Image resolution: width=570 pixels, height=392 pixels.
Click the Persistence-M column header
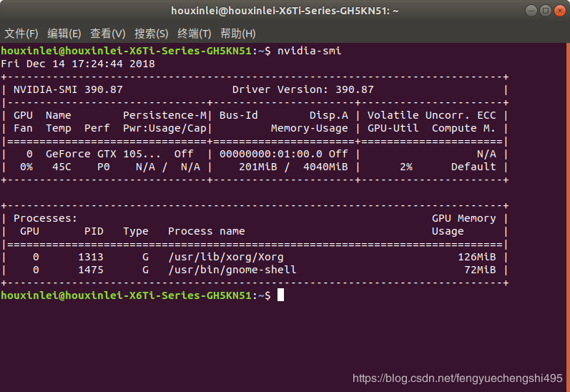point(164,115)
